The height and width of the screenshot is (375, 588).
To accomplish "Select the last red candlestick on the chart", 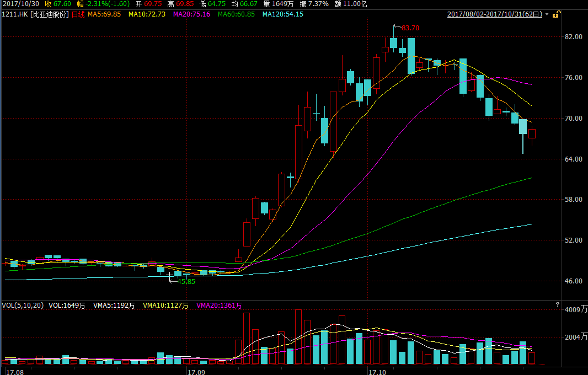I will point(532,134).
